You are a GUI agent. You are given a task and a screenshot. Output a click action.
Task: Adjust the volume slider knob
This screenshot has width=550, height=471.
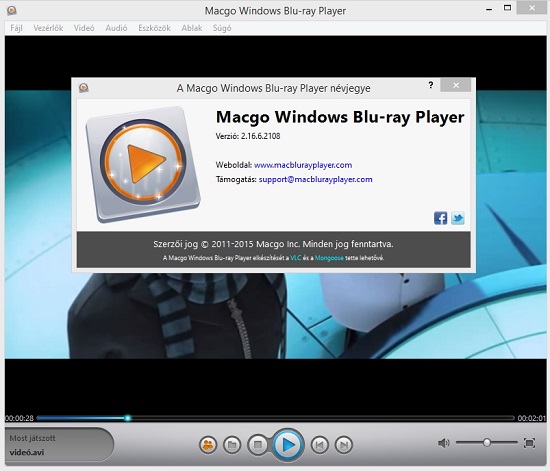[487, 442]
